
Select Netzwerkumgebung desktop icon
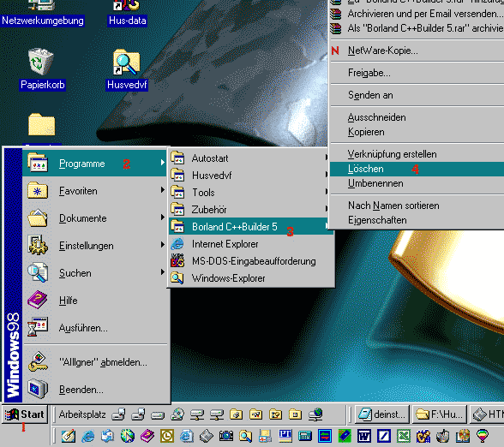click(43, 13)
